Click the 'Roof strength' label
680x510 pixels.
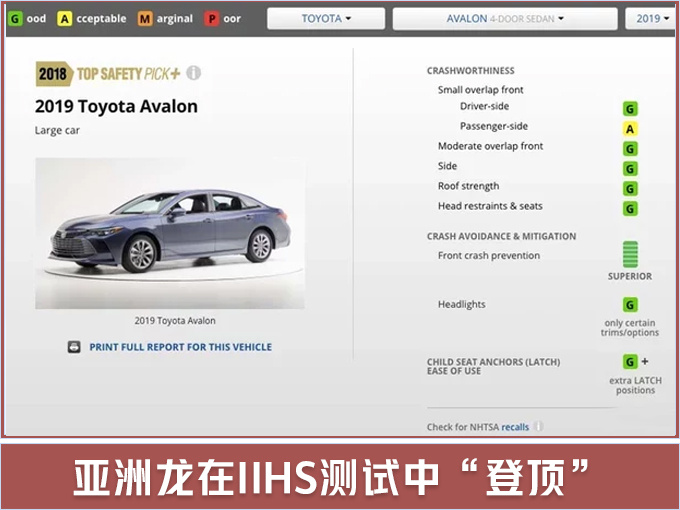(x=468, y=186)
